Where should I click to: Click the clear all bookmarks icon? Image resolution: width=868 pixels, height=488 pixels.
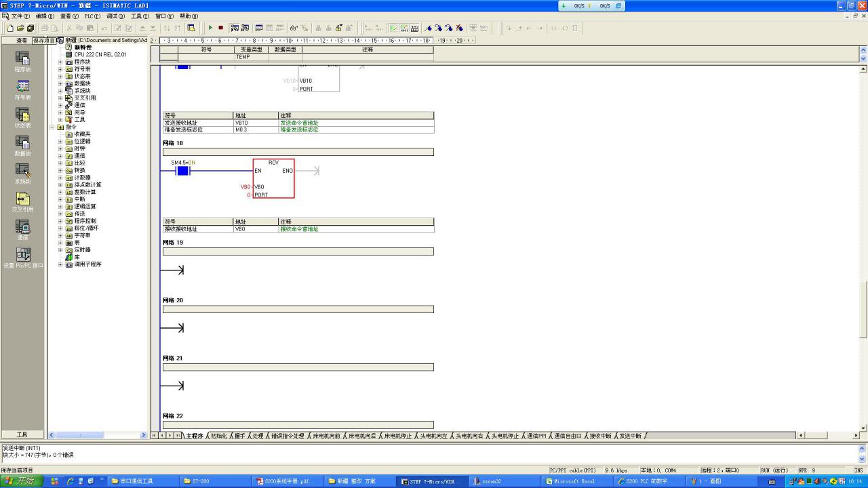(x=459, y=28)
